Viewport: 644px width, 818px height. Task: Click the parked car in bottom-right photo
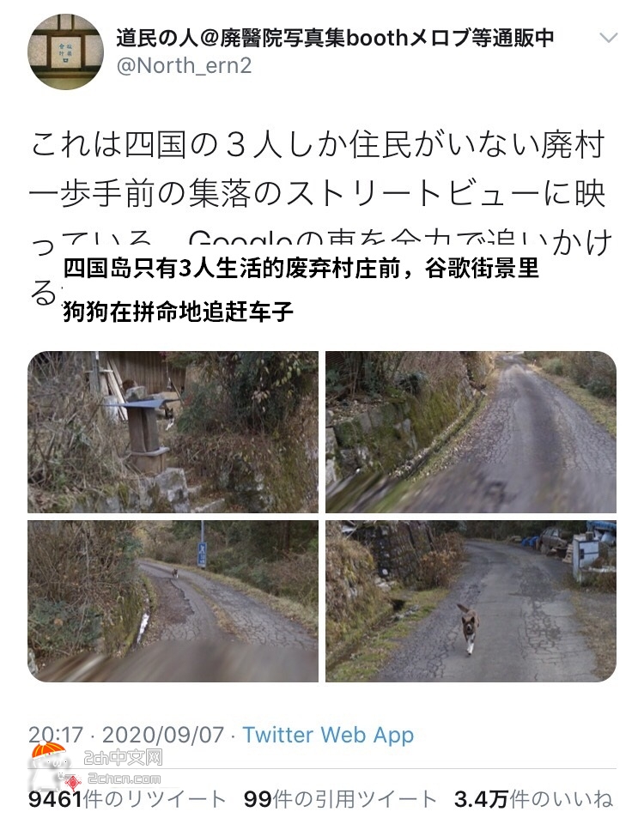pyautogui.click(x=554, y=540)
